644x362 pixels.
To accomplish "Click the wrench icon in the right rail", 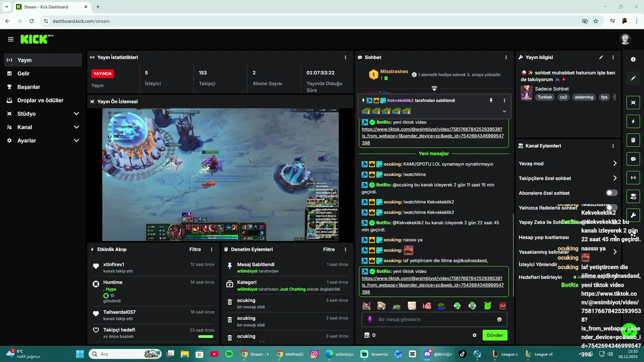I will tap(633, 215).
